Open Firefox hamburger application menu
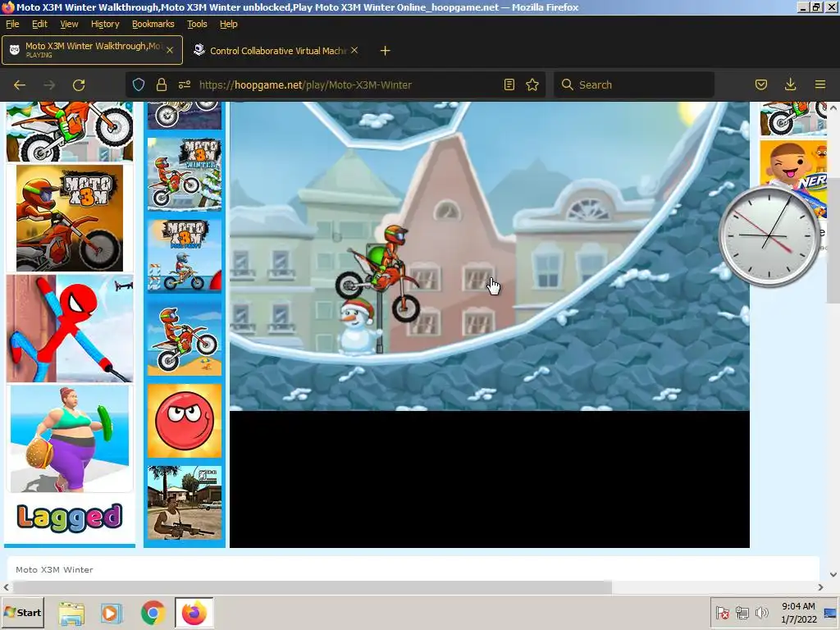The width and height of the screenshot is (840, 630). [819, 84]
